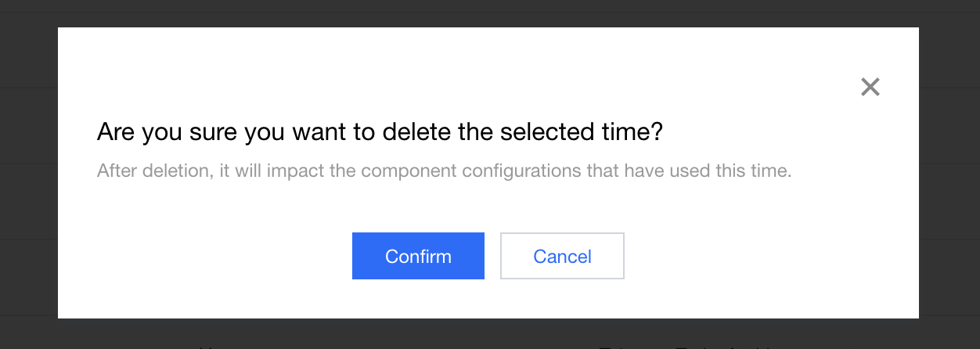980x349 pixels.
Task: Cancel deleting the selected time
Action: 562,256
